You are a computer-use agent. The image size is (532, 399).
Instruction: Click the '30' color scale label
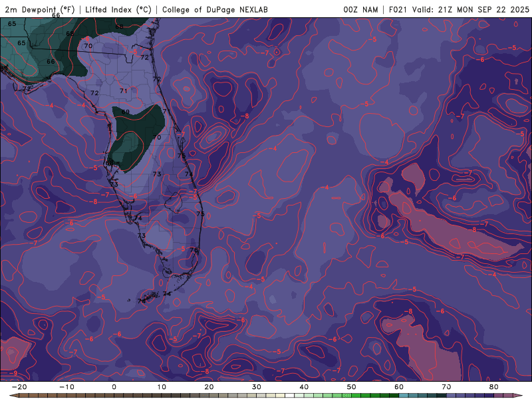click(x=257, y=387)
